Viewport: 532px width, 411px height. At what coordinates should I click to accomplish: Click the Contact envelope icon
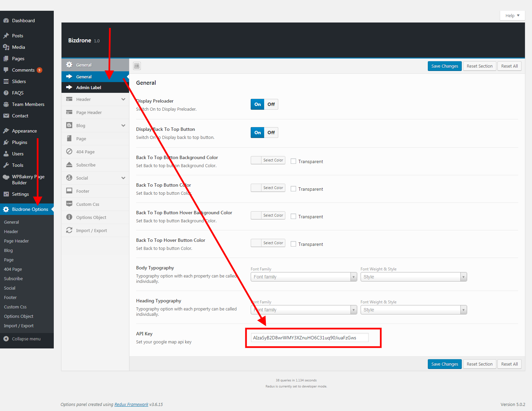click(6, 116)
